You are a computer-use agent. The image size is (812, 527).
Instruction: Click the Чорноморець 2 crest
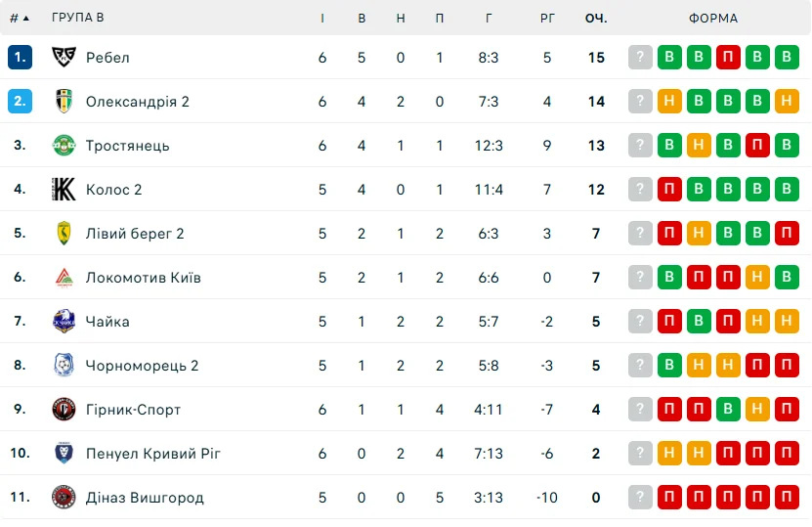pos(64,365)
